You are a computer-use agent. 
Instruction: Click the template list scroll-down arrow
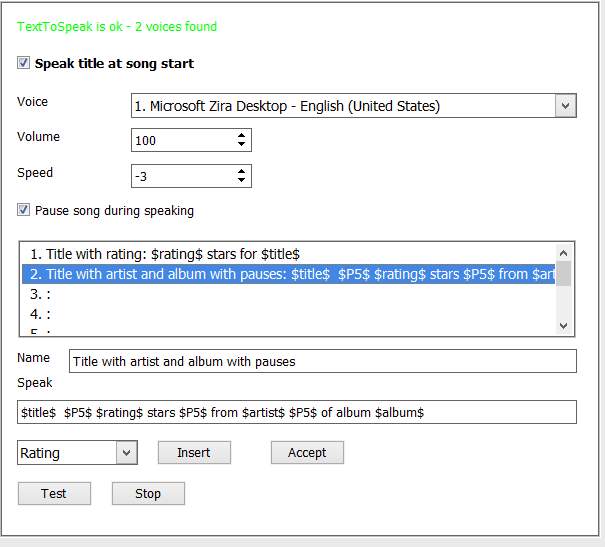pos(563,326)
